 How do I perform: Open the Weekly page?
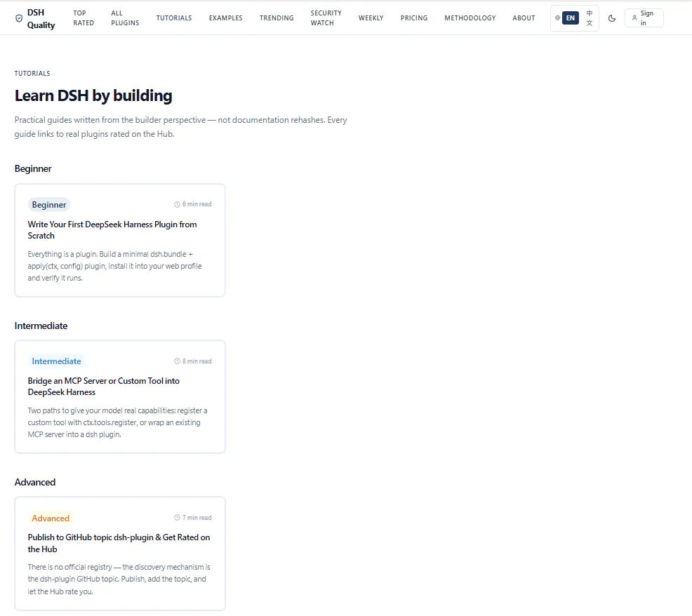371,18
